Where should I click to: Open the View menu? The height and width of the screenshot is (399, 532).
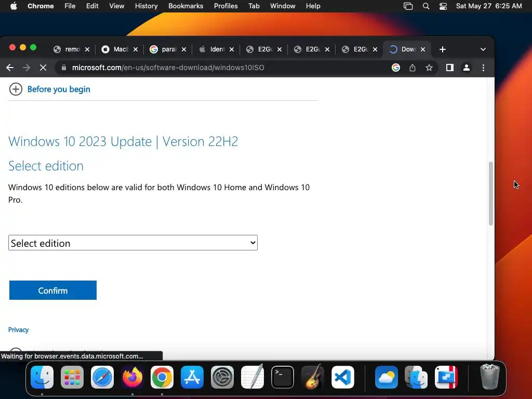pyautogui.click(x=117, y=6)
